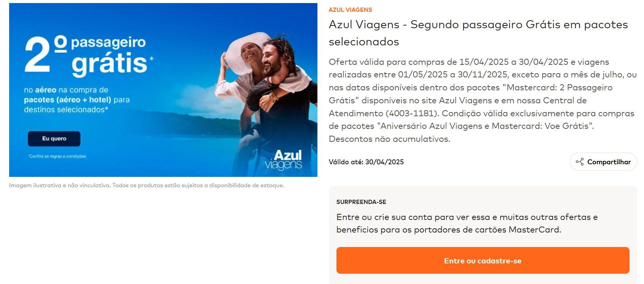Open the Compartilhar share button
Screen dimensions: 644x284
[x=603, y=162]
